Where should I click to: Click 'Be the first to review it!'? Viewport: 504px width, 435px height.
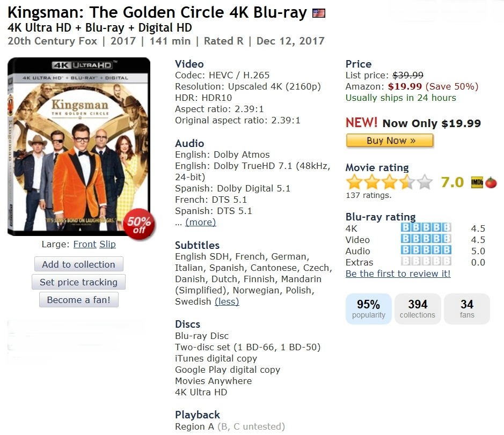(398, 274)
